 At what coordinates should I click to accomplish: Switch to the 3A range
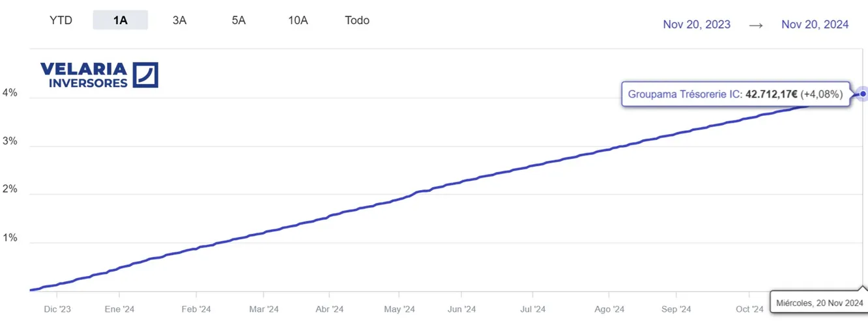[x=179, y=20]
